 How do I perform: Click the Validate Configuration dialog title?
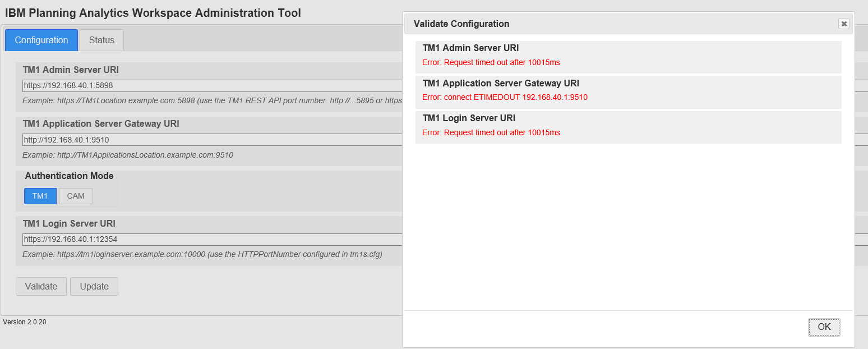pyautogui.click(x=461, y=24)
